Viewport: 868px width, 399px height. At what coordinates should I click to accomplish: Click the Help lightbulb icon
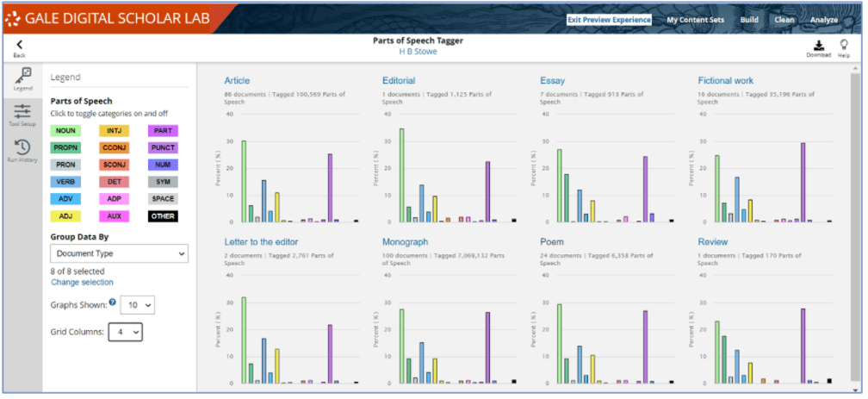(x=844, y=46)
